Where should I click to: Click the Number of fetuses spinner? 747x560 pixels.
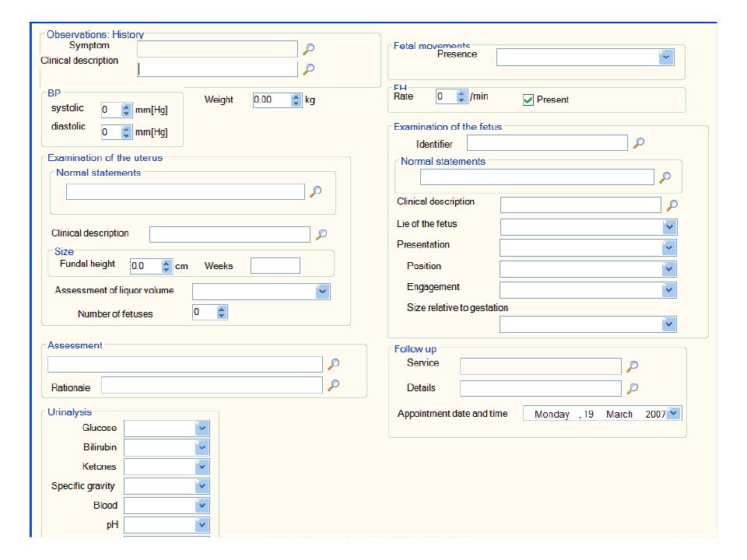coord(221,313)
